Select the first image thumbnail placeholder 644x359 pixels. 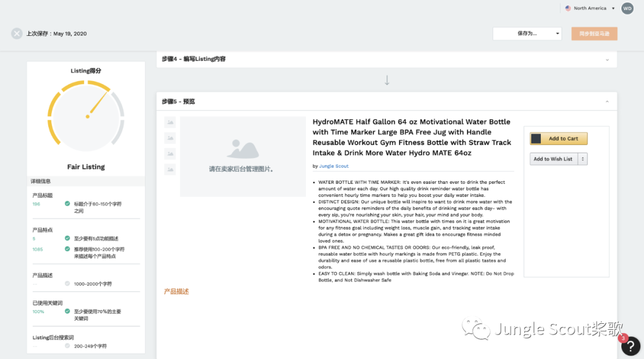170,122
